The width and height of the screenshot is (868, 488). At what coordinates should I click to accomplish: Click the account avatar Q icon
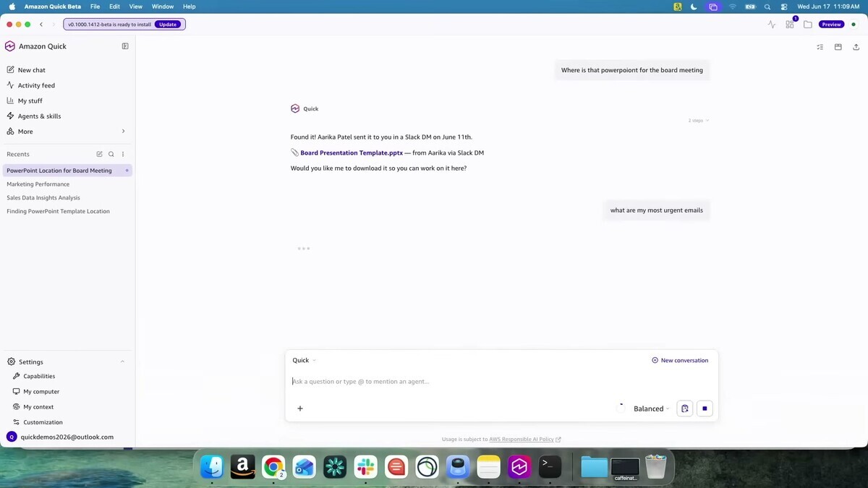coord(12,437)
